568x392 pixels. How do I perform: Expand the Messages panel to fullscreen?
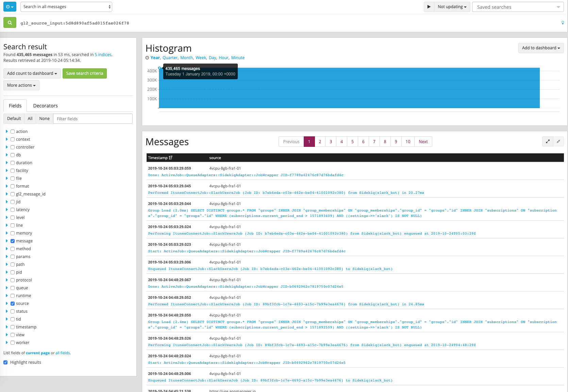(547, 141)
